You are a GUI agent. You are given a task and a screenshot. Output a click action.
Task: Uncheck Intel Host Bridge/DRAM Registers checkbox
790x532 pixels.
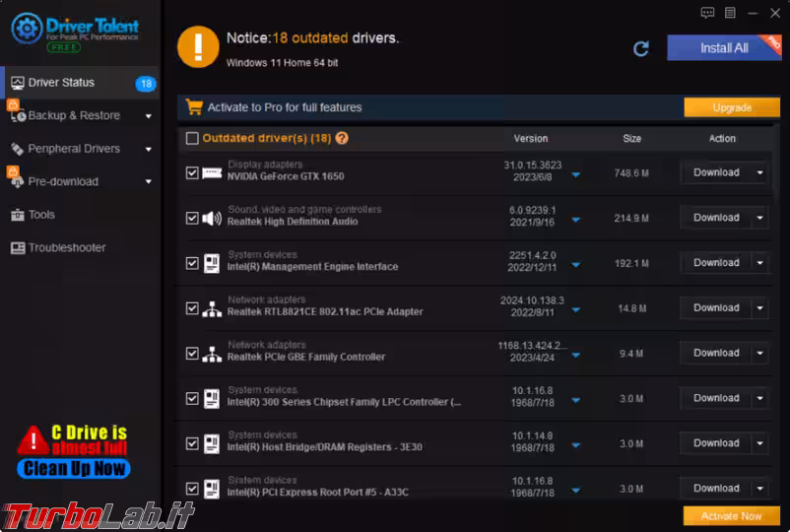click(x=192, y=444)
